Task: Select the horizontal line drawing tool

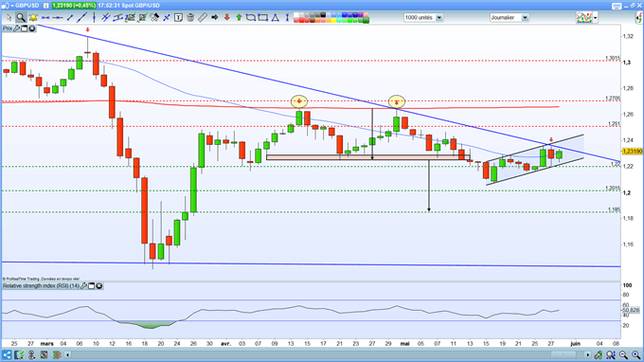Action: tap(58, 18)
